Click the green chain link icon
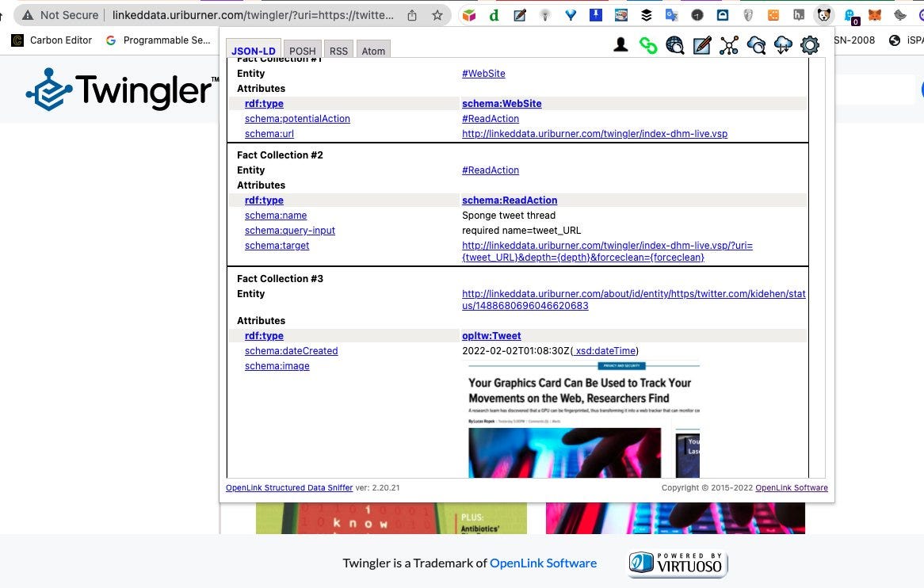 (648, 45)
